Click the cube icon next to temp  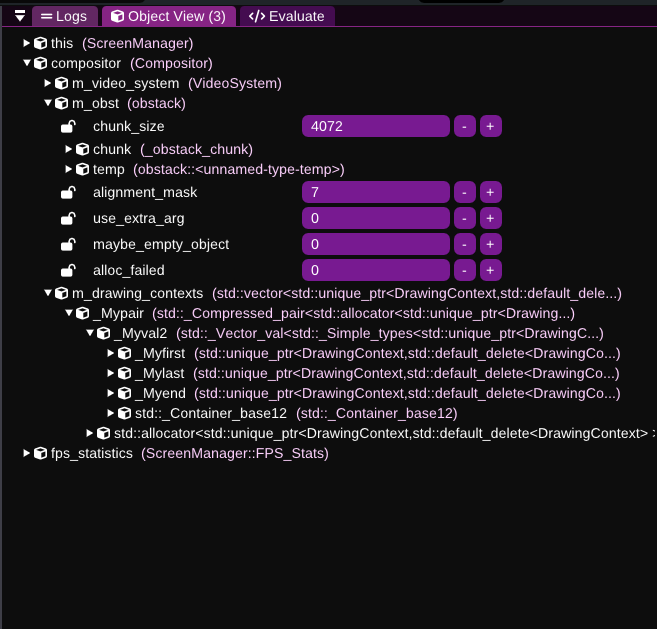[x=83, y=169]
